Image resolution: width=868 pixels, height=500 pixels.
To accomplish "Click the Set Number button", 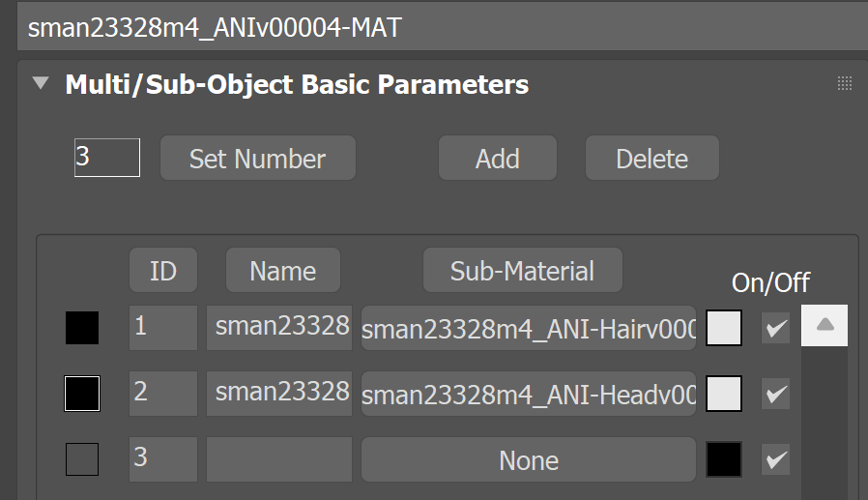I will coord(258,158).
